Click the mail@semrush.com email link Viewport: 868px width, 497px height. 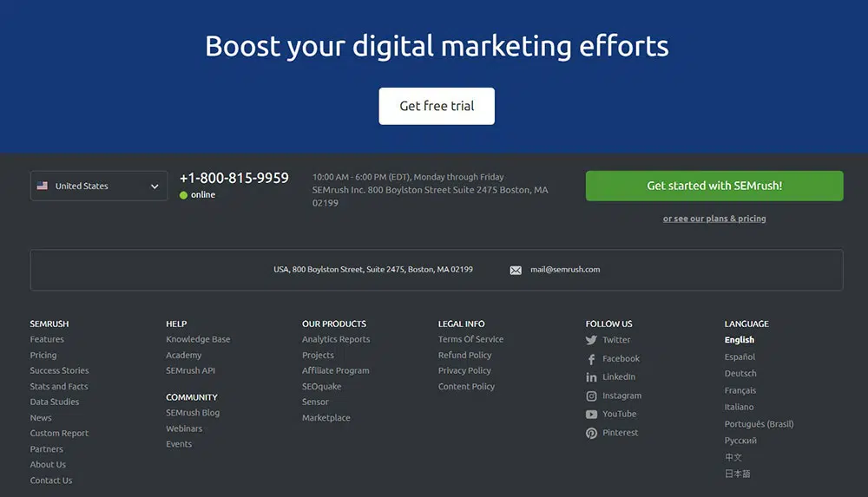[565, 270]
